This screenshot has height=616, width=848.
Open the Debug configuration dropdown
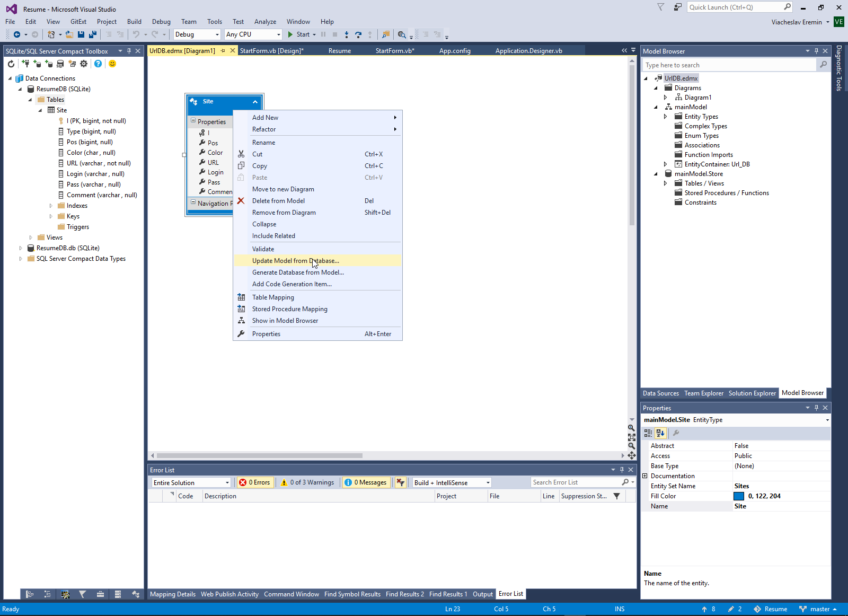coord(197,34)
